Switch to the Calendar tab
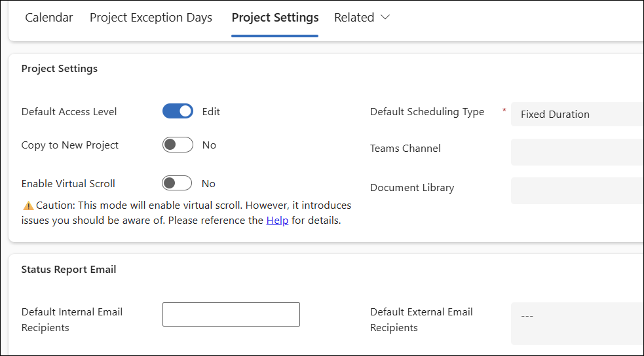Screen dimensions: 644x356 tap(49, 18)
